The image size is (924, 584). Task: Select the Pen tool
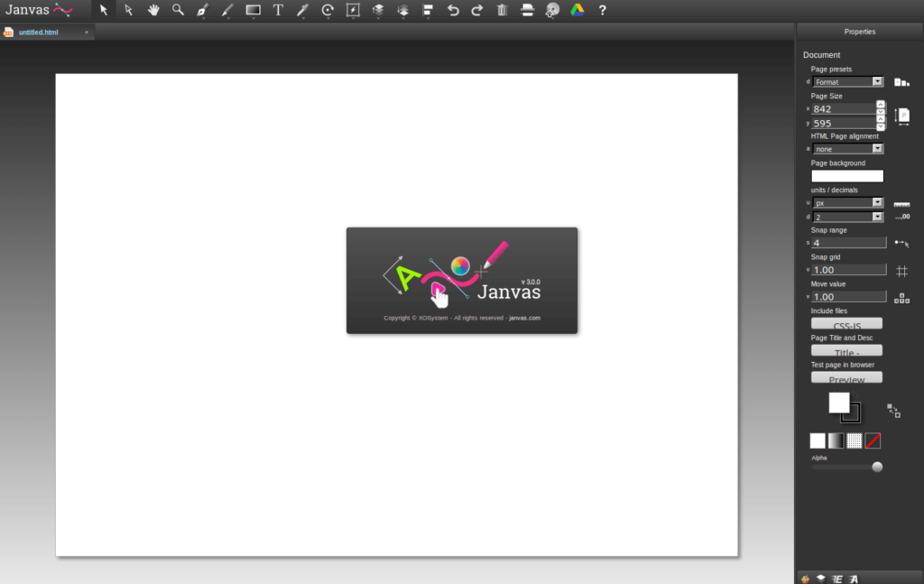[x=202, y=10]
